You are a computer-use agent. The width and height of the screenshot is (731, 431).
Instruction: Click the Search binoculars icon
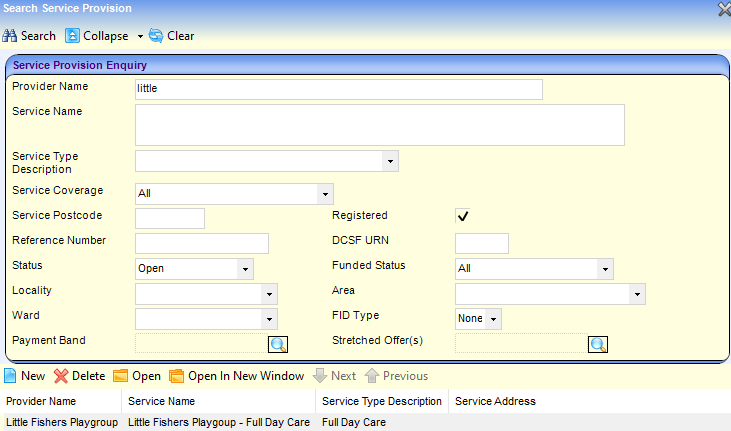click(x=11, y=36)
